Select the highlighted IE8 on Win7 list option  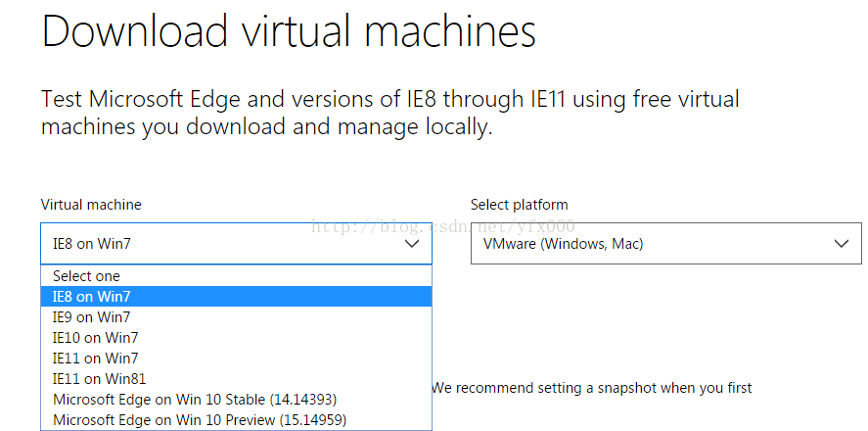coord(236,297)
